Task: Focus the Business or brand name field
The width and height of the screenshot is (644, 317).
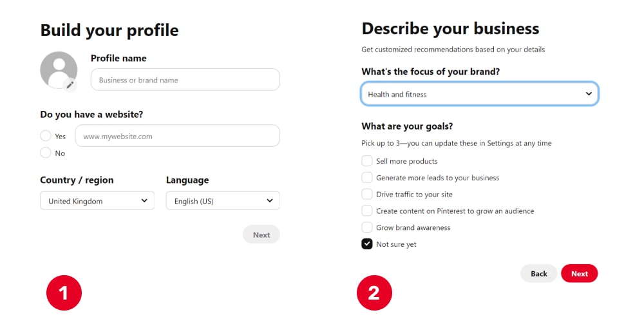Action: pos(185,80)
